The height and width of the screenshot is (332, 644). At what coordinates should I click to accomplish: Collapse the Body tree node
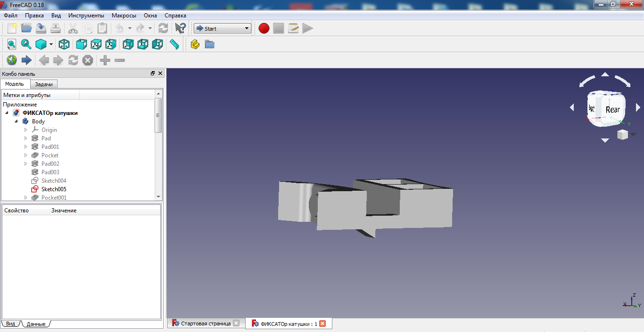pos(17,121)
